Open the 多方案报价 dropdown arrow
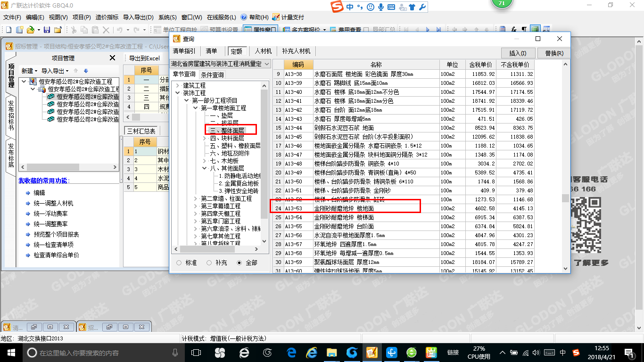Screen dimensions: 644x362 pyautogui.click(x=324, y=30)
